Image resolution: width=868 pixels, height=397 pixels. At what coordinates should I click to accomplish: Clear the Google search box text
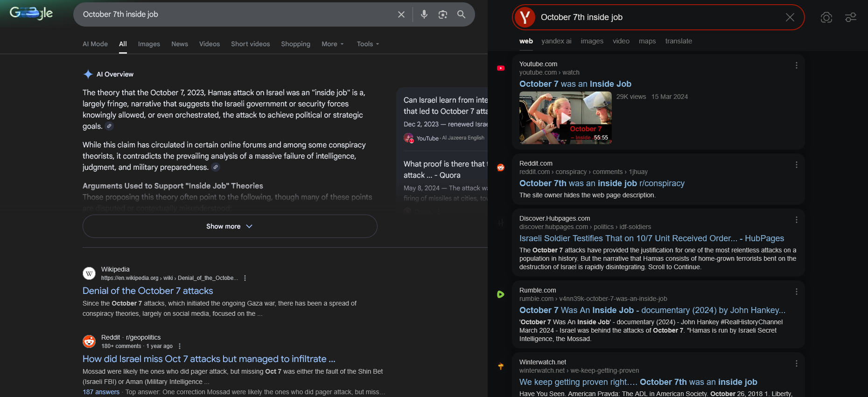click(x=401, y=14)
